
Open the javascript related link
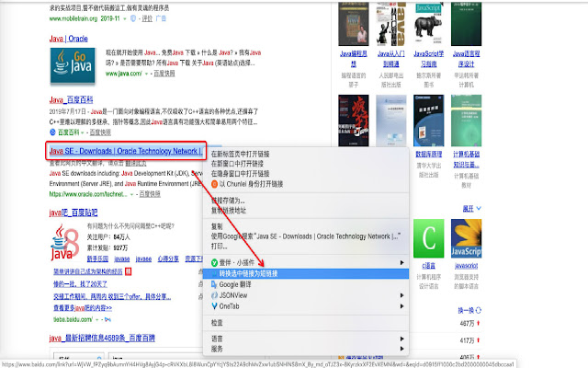466,266
